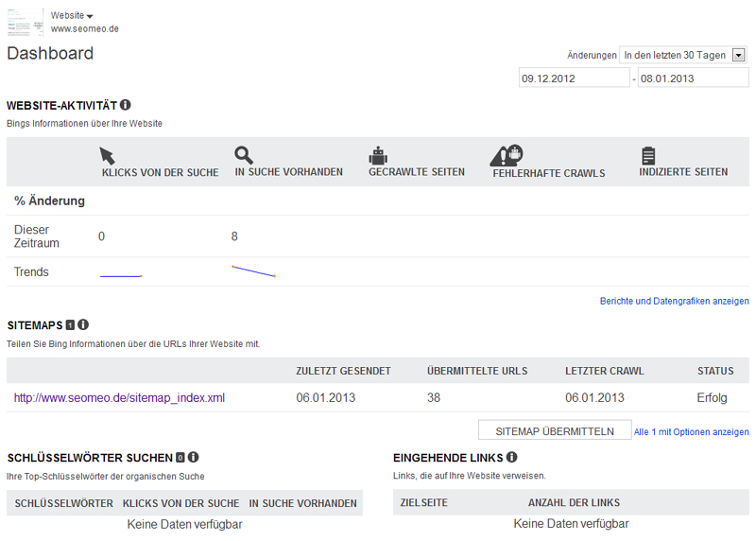Click the Gecrawlte Seiten column header

(x=417, y=172)
